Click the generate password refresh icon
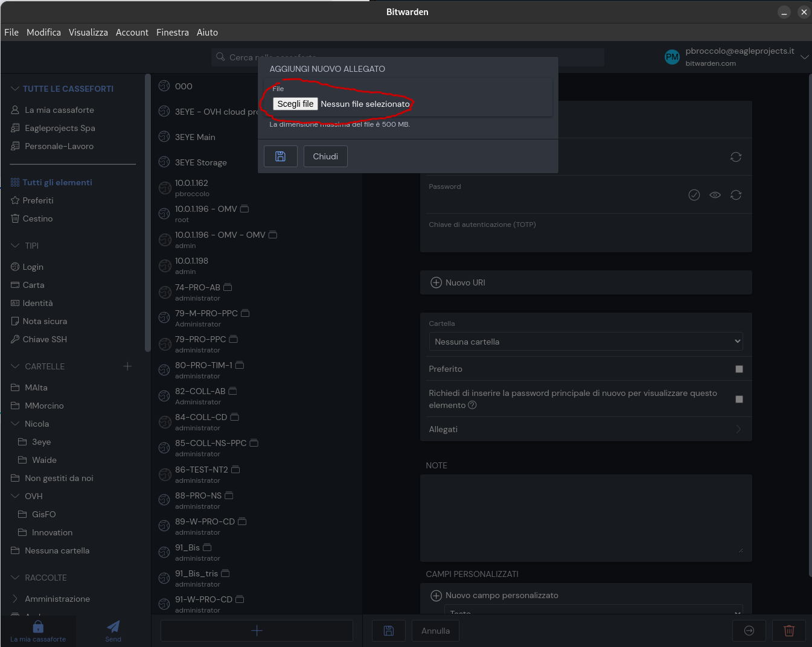 click(735, 195)
